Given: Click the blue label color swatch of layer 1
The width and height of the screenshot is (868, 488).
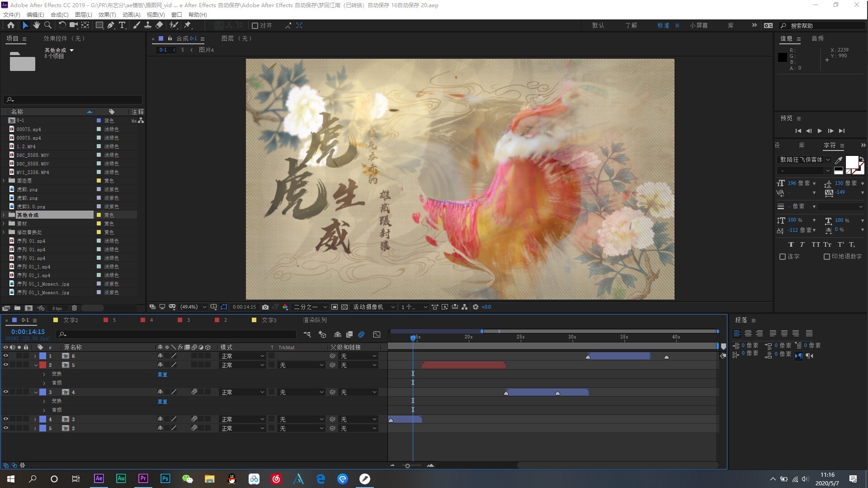Looking at the screenshot, I should (43, 356).
